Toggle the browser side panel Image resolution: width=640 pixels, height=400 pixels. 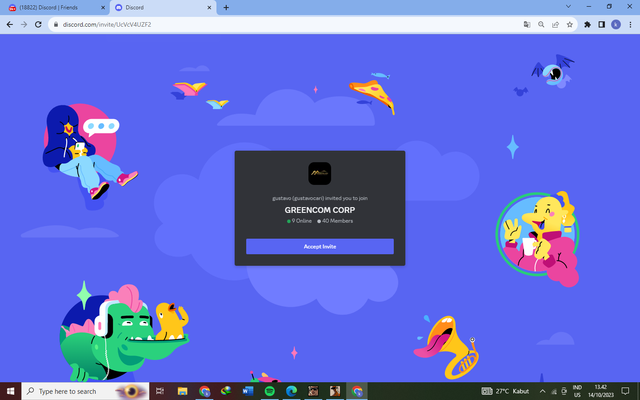click(x=602, y=24)
